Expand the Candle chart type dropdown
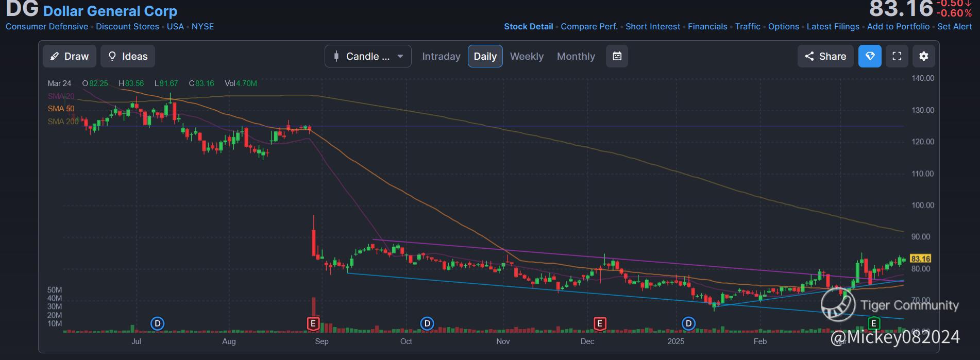This screenshot has height=360, width=980. coord(368,56)
